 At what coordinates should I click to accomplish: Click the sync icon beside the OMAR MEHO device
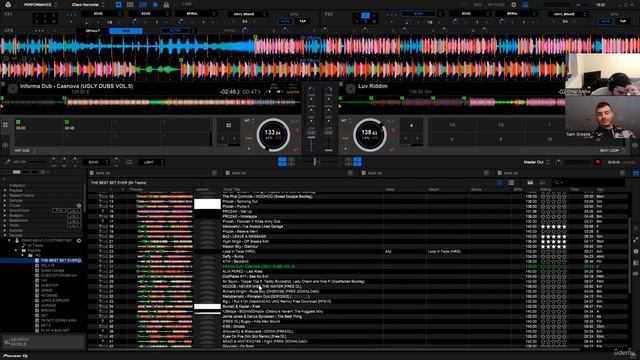pos(79,241)
